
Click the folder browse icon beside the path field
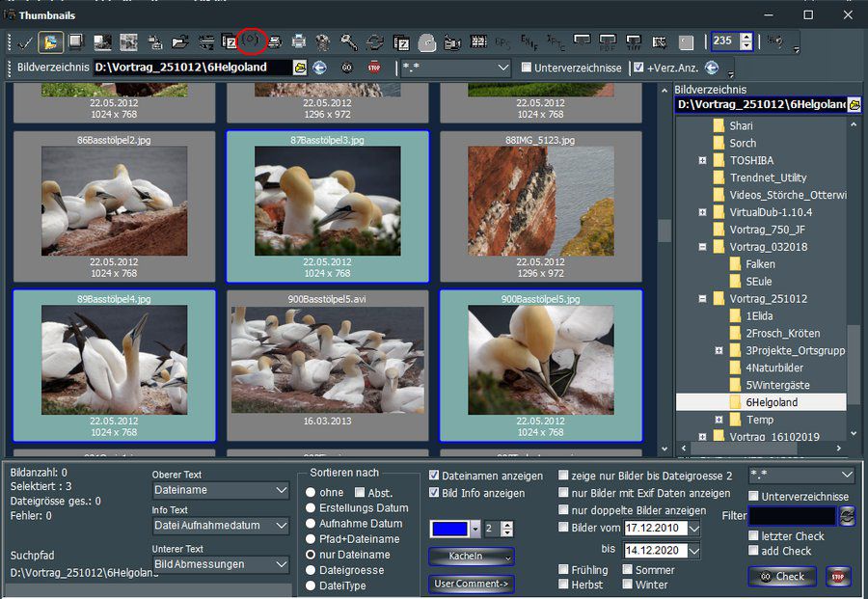click(x=300, y=68)
